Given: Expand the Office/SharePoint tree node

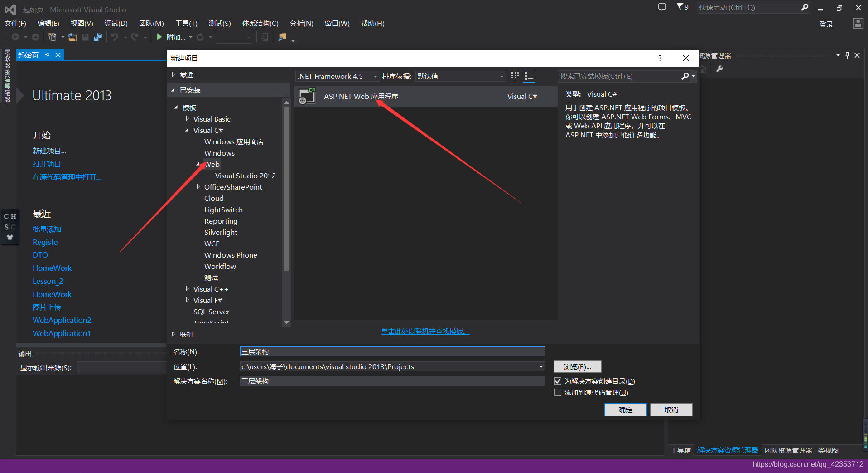Looking at the screenshot, I should point(198,187).
